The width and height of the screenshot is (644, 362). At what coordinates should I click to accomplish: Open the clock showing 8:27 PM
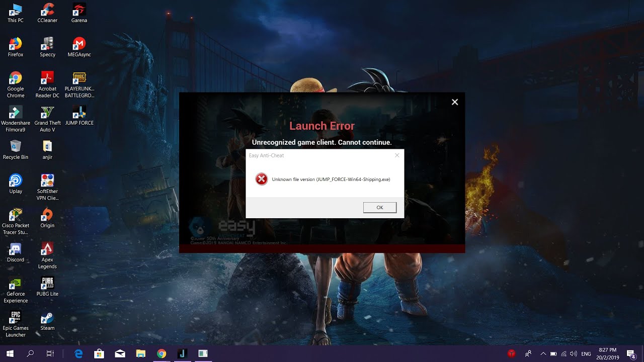pos(608,353)
